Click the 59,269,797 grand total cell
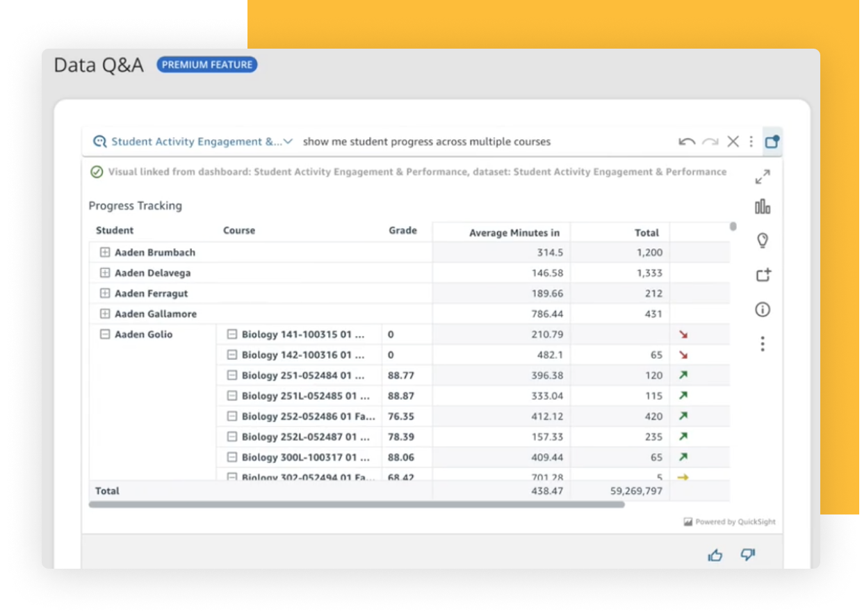Screen dimensions: 862x616 [636, 491]
